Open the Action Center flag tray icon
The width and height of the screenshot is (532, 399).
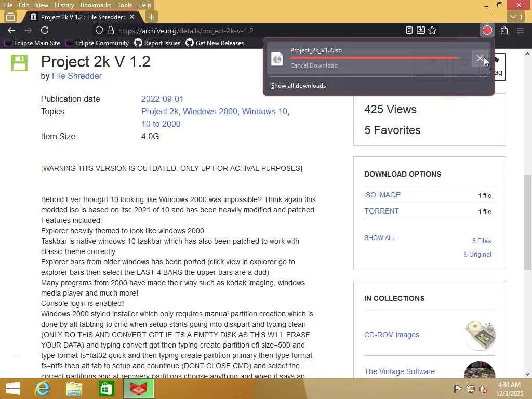[458, 389]
